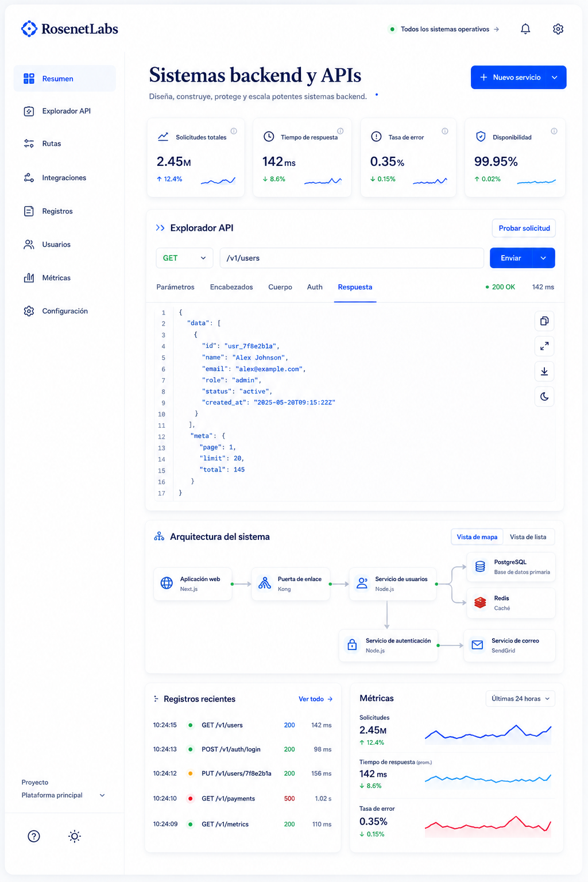Image resolution: width=588 pixels, height=882 pixels.
Task: Click the RosenetLabs logo
Action: (x=69, y=29)
